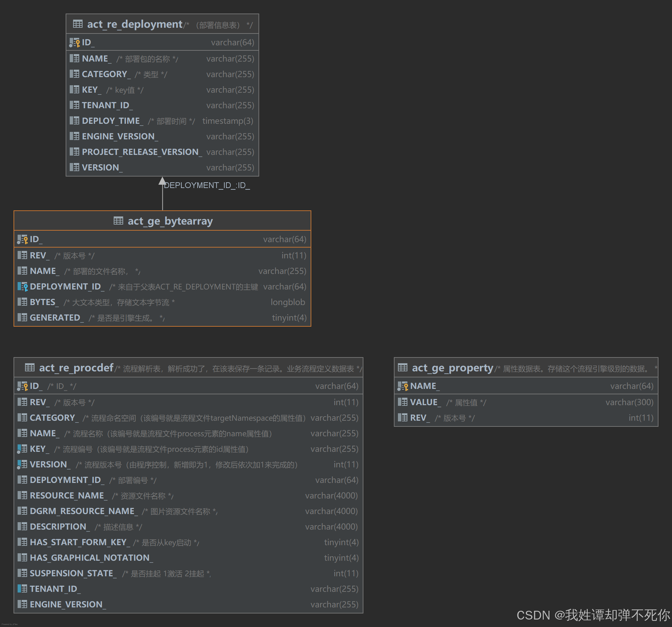Click primary key icon of act_re_deployment ID_
Viewport: 672px width, 627px height.
click(74, 43)
